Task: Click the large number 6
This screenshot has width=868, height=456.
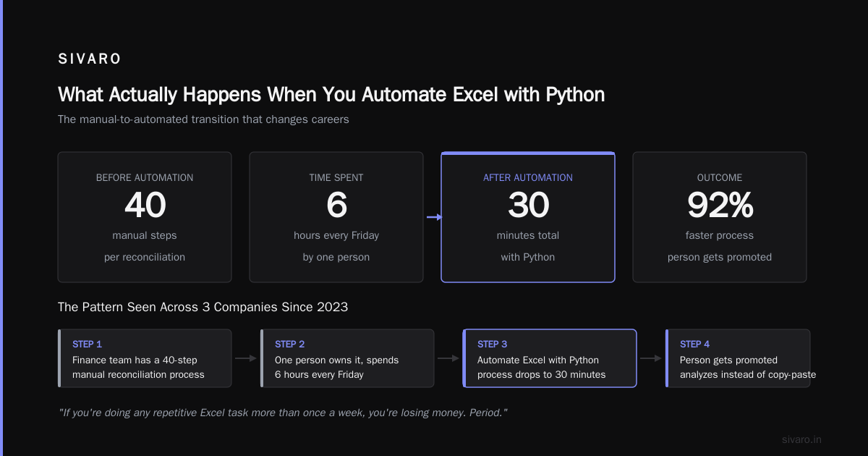Action: click(336, 206)
